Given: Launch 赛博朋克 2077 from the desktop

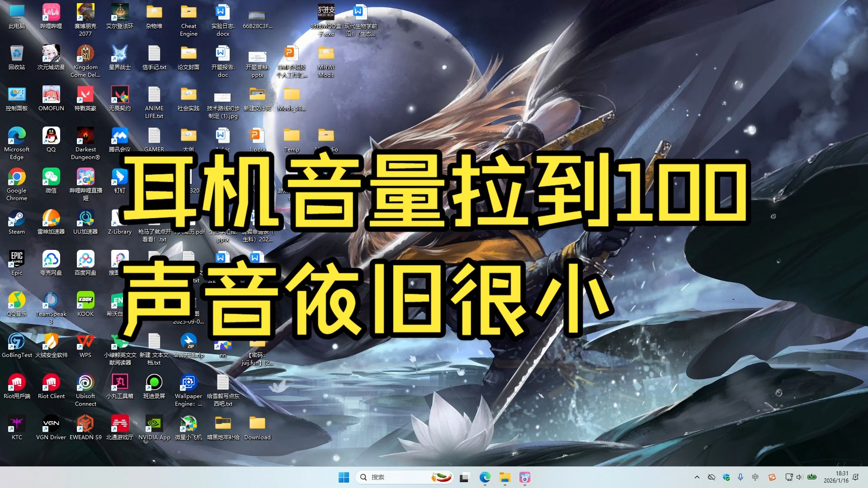Looking at the screenshot, I should pyautogui.click(x=85, y=20).
